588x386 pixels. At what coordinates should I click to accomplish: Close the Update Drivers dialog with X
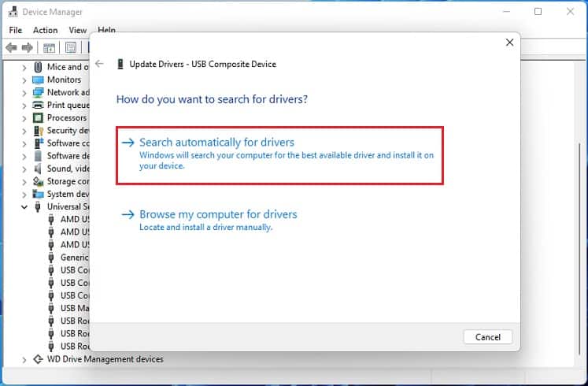[x=509, y=43]
